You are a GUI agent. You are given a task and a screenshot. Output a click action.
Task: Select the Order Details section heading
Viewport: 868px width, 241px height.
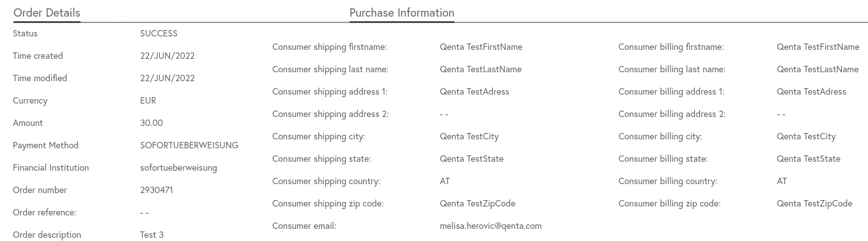coord(47,13)
